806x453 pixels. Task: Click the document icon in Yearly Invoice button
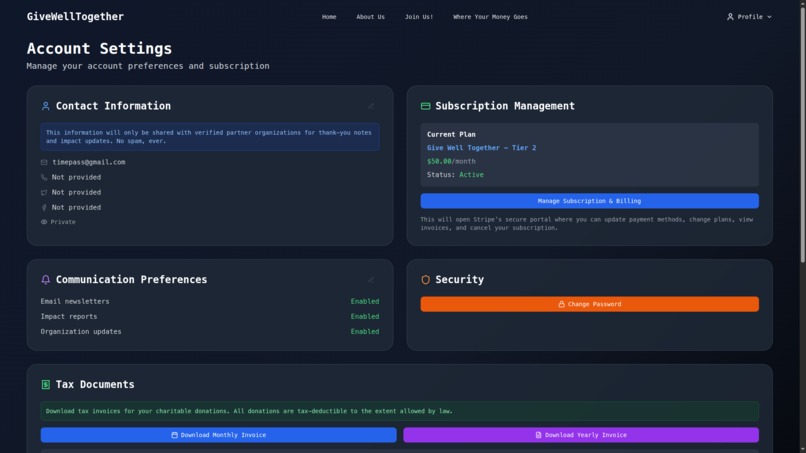pyautogui.click(x=538, y=435)
